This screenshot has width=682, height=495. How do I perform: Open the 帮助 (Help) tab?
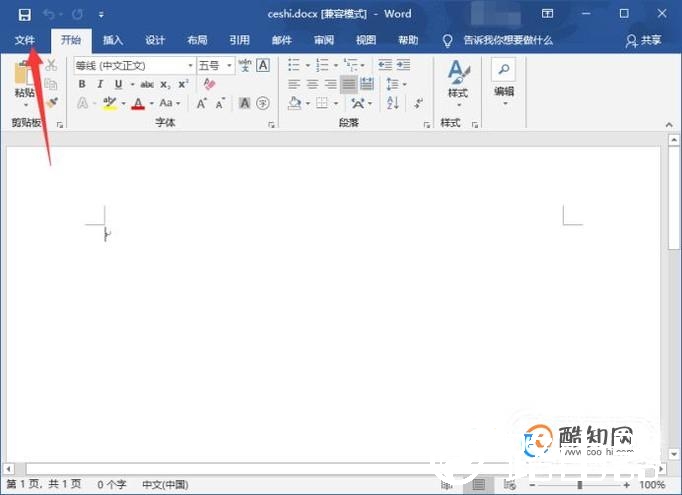click(408, 40)
